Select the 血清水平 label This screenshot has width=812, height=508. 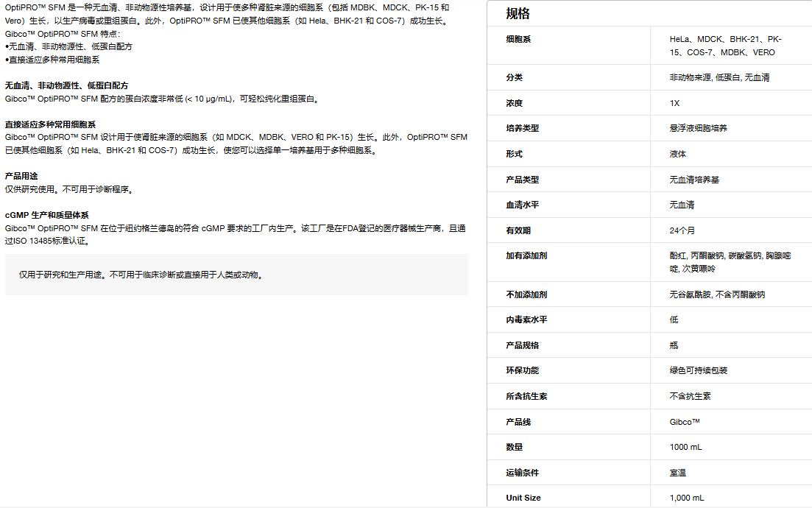pyautogui.click(x=522, y=205)
